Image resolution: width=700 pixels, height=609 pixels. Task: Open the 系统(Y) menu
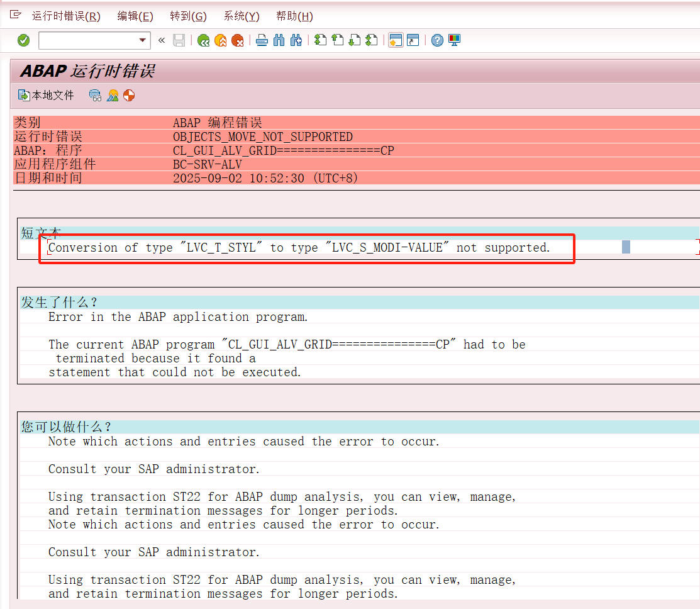(x=242, y=16)
